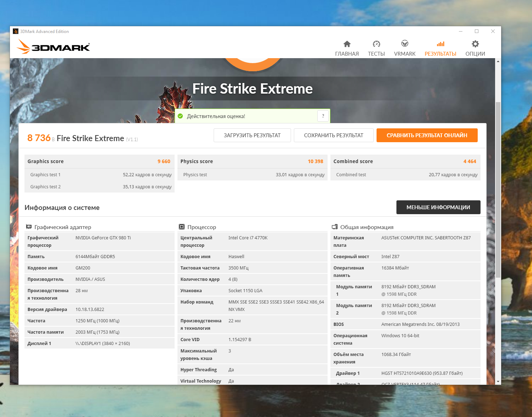Click driver version 10.18.13.6822
This screenshot has height=417, width=532.
(x=90, y=310)
